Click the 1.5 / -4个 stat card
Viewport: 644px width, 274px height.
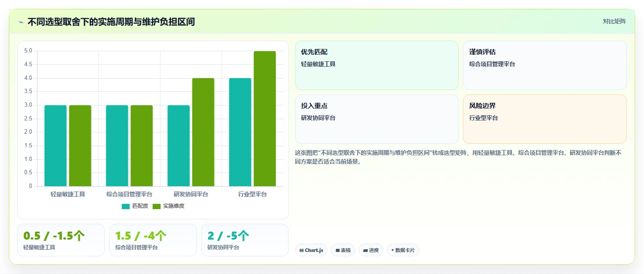(153, 240)
